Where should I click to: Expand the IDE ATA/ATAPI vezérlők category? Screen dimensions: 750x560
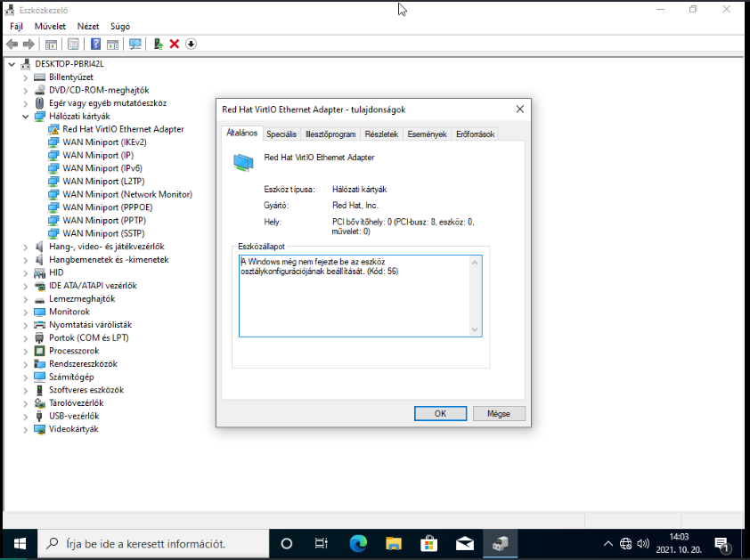pyautogui.click(x=26, y=286)
